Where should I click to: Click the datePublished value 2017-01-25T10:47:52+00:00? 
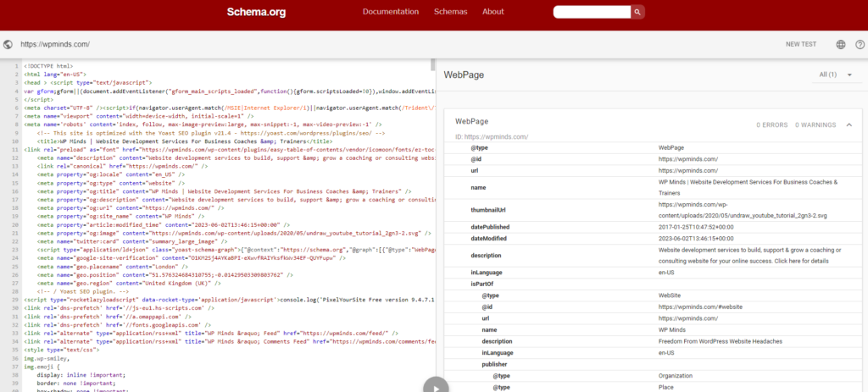coord(695,227)
